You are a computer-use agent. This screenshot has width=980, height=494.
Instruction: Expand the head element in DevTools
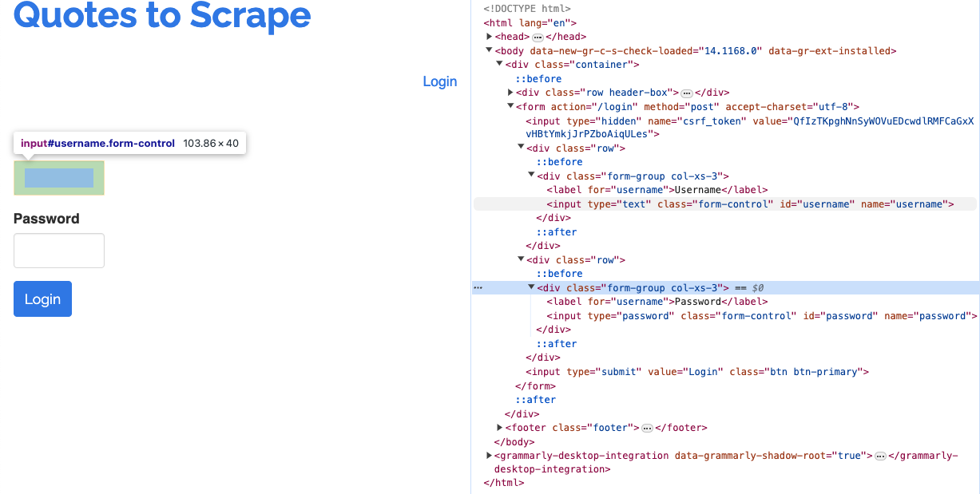(x=489, y=36)
